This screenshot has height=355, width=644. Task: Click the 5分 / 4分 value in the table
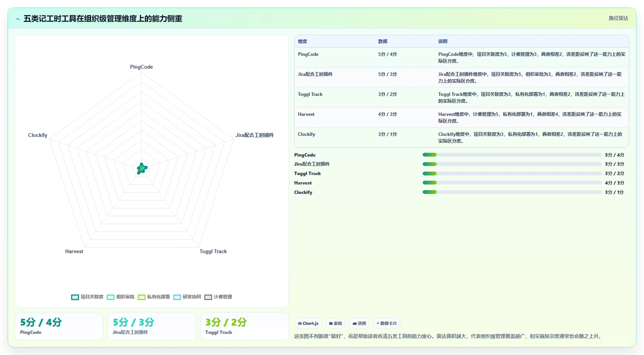pyautogui.click(x=388, y=54)
